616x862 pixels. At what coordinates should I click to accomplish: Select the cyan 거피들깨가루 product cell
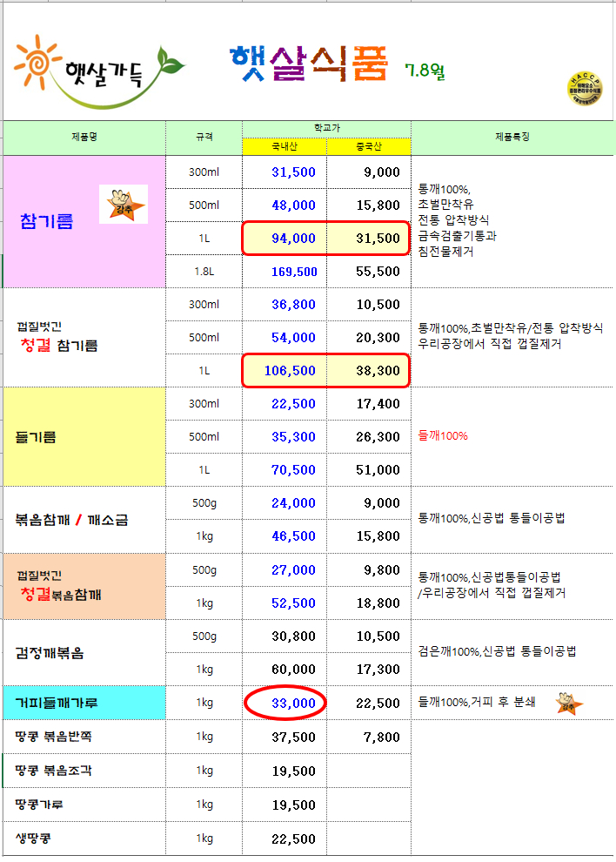point(84,704)
